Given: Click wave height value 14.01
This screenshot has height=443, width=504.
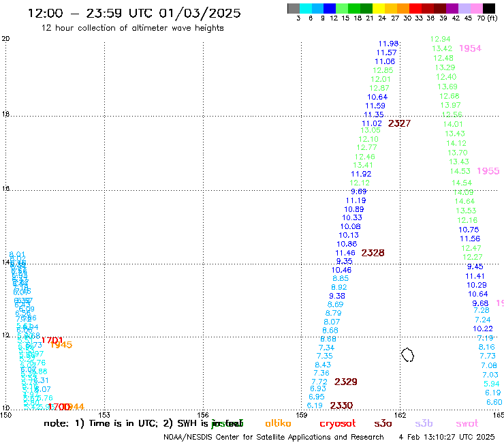Looking at the screenshot, I should pyautogui.click(x=453, y=124).
